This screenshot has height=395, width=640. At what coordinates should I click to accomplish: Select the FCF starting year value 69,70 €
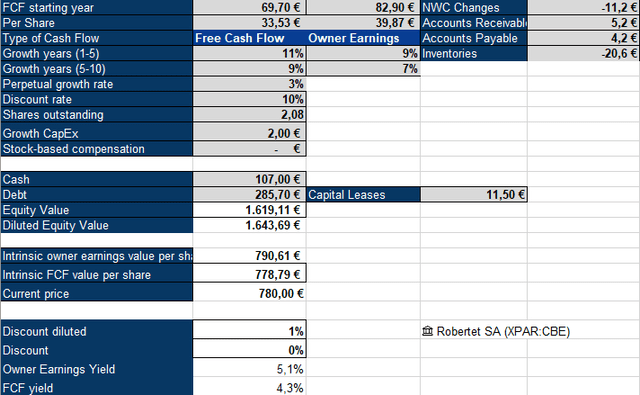tap(249, 7)
